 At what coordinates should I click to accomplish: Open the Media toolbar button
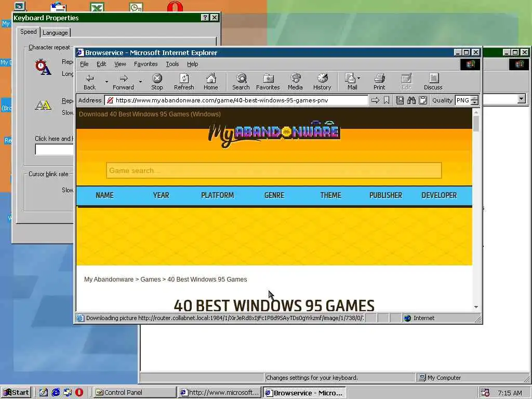click(x=295, y=82)
